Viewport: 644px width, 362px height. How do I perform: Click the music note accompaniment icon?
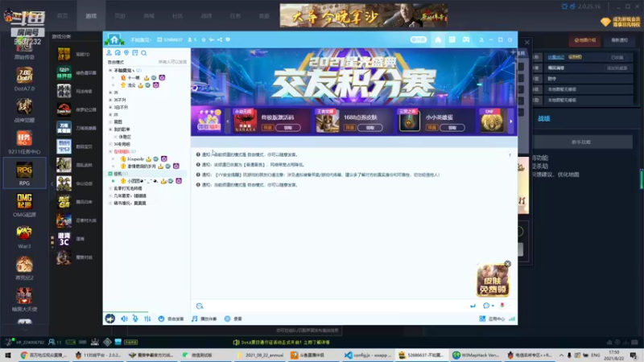coord(194,319)
